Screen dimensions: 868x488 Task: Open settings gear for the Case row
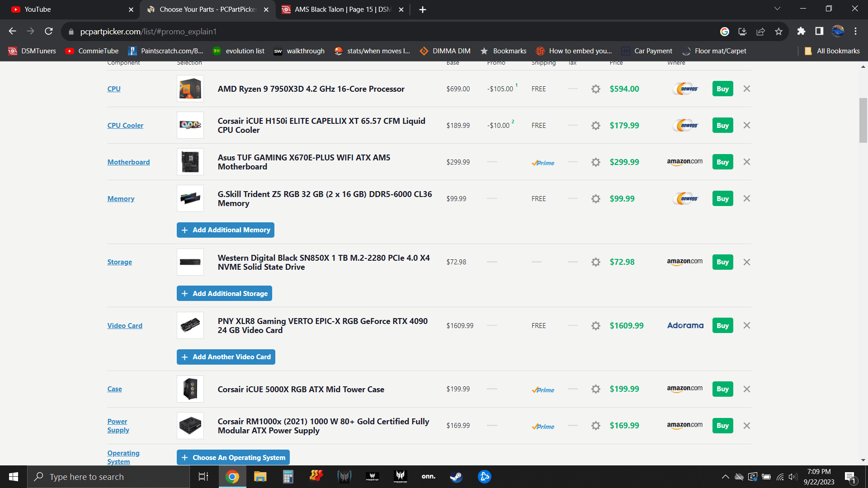(596, 389)
